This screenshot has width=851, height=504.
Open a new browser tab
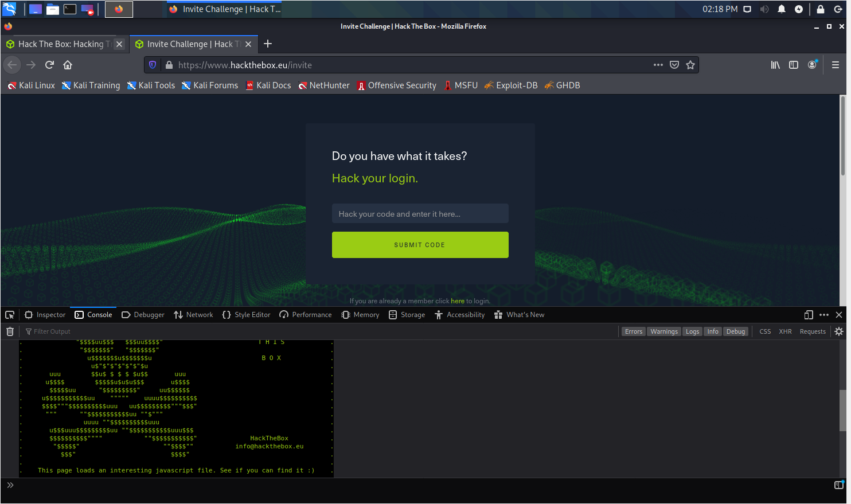click(268, 44)
